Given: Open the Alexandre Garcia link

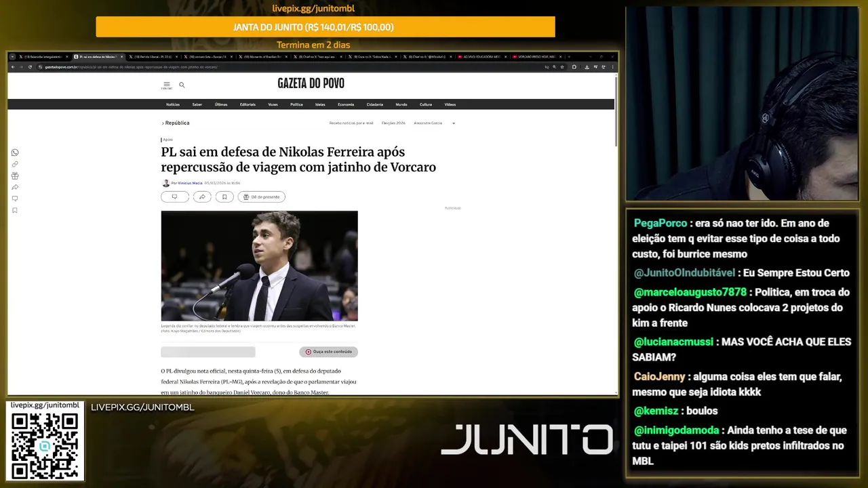Looking at the screenshot, I should (x=428, y=123).
